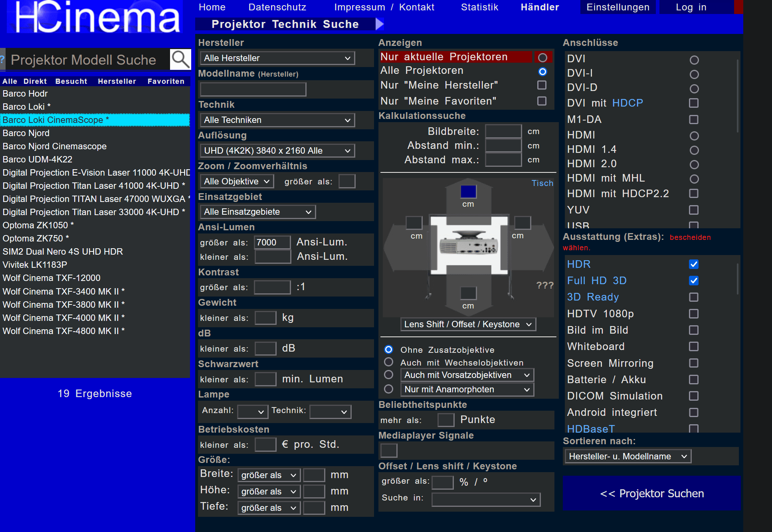Click the << Projektor Suchen button
The width and height of the screenshot is (772, 532).
pyautogui.click(x=652, y=493)
